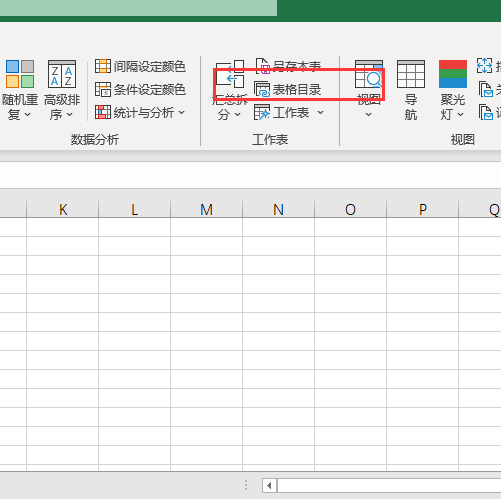Select column M header
The width and height of the screenshot is (501, 499).
pos(206,209)
